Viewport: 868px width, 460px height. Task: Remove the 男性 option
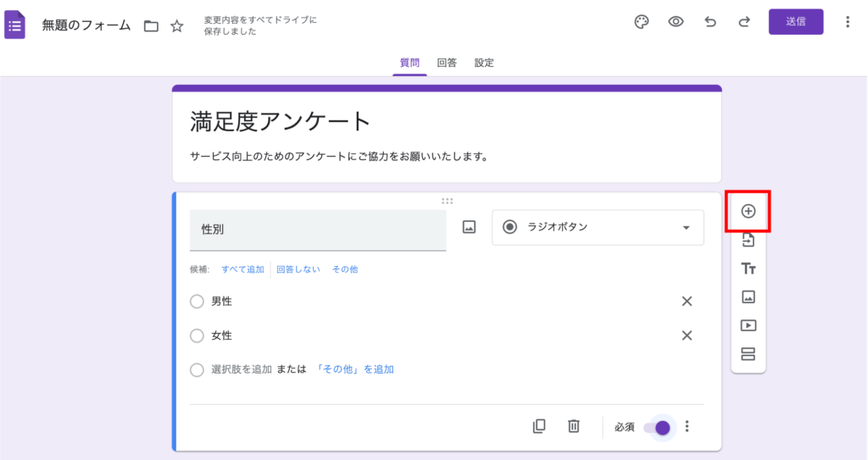click(x=687, y=301)
